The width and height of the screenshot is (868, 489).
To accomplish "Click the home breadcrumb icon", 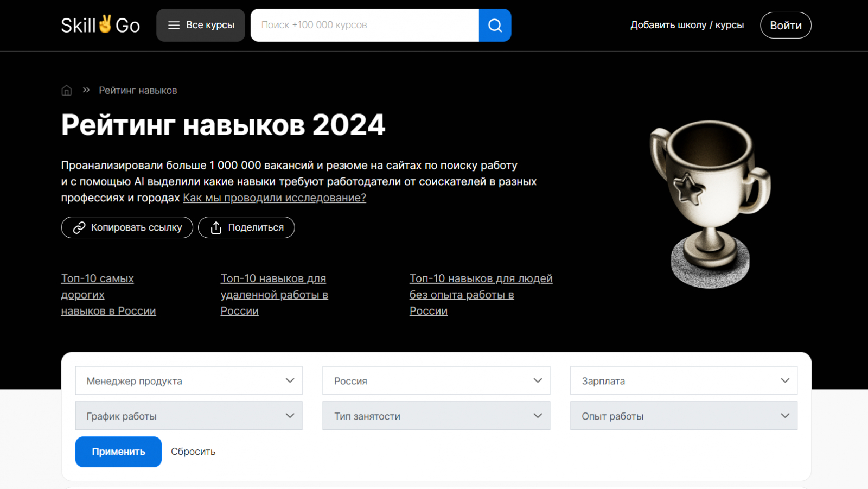I will (x=67, y=91).
